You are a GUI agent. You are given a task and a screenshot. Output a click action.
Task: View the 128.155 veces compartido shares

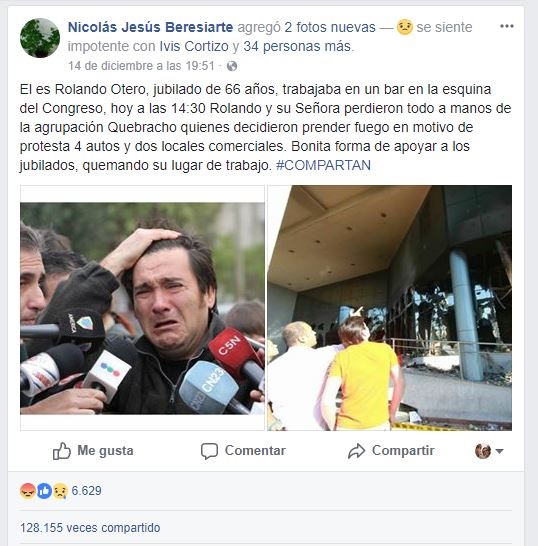point(90,528)
